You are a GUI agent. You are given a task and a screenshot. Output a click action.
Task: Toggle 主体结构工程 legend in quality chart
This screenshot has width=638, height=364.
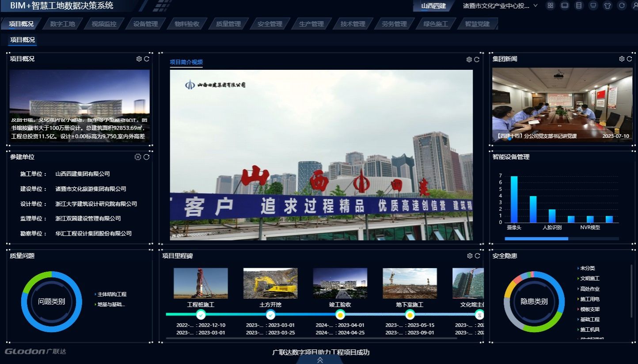click(111, 294)
